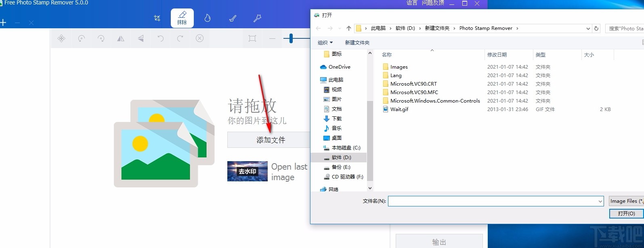
Task: Open the 问题反馈 feedback menu
Action: 433,3
